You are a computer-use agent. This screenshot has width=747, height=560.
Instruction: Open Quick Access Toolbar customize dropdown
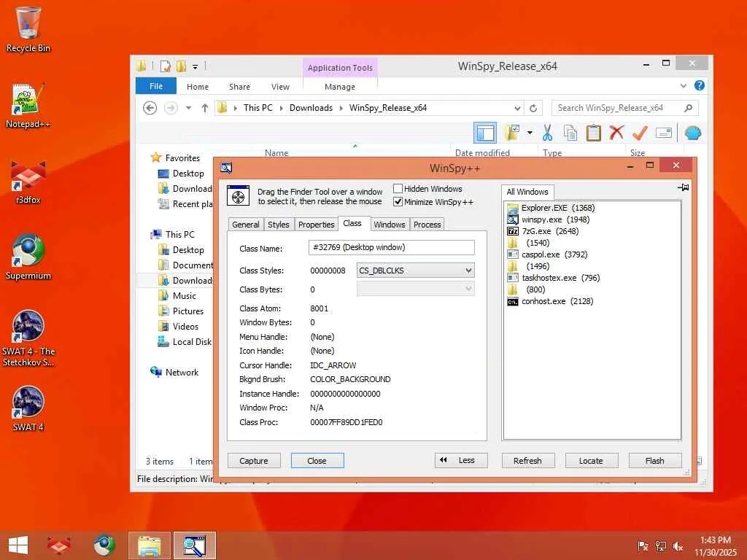(x=195, y=66)
